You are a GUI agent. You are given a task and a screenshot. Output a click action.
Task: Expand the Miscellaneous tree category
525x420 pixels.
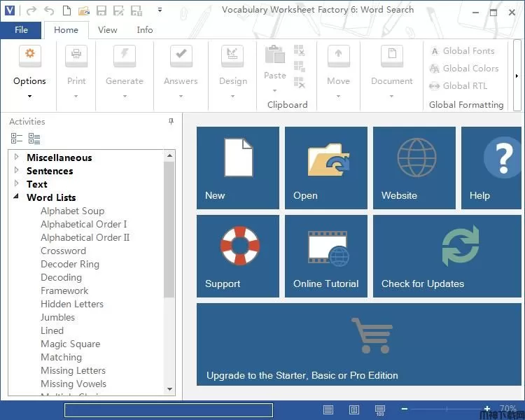(x=17, y=157)
